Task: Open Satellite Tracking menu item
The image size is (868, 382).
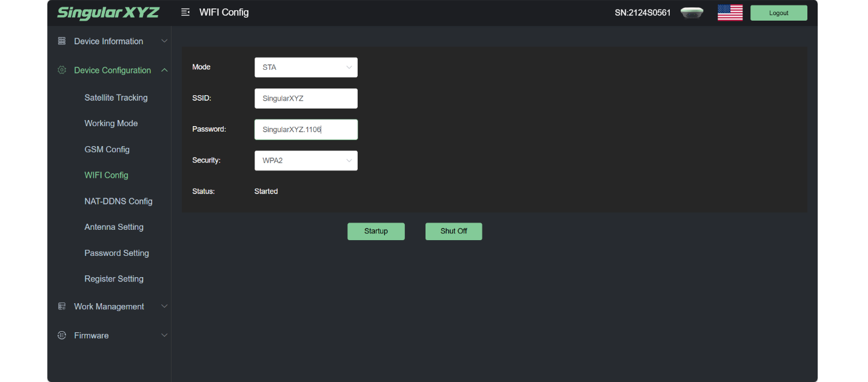Action: click(x=116, y=98)
